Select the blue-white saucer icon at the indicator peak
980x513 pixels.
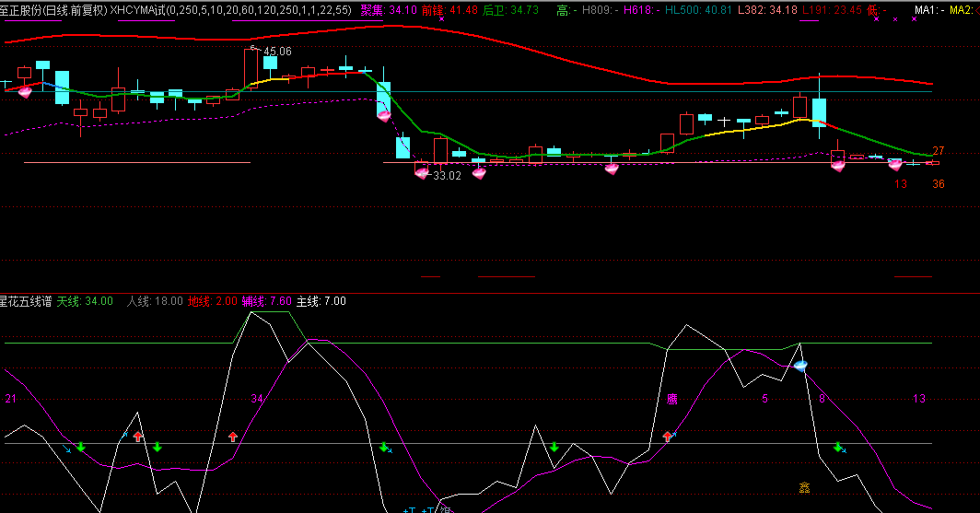[x=800, y=366]
